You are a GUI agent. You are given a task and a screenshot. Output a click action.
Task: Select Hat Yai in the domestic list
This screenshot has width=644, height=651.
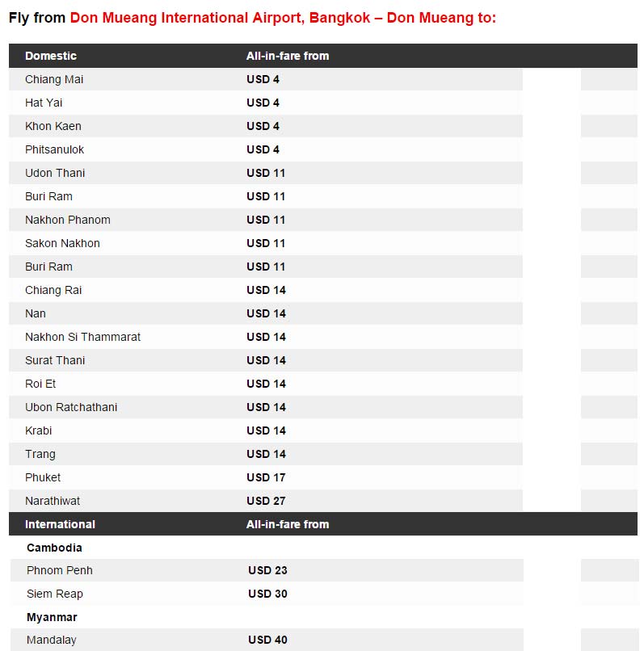coord(44,103)
